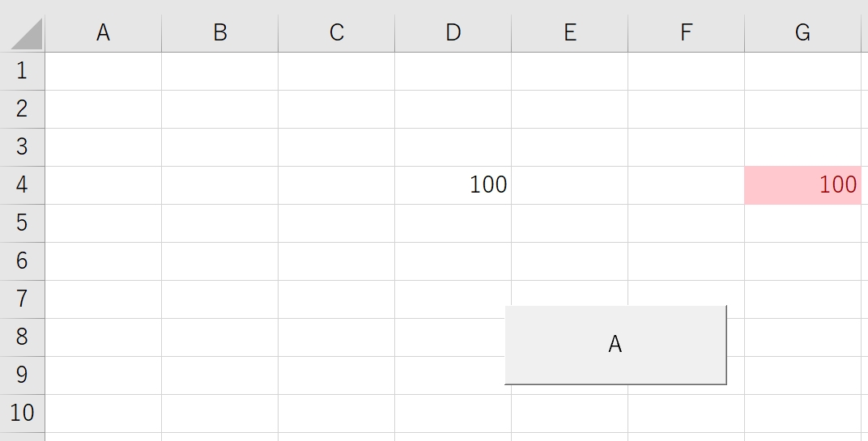
Task: Select column D header
Action: [x=453, y=33]
